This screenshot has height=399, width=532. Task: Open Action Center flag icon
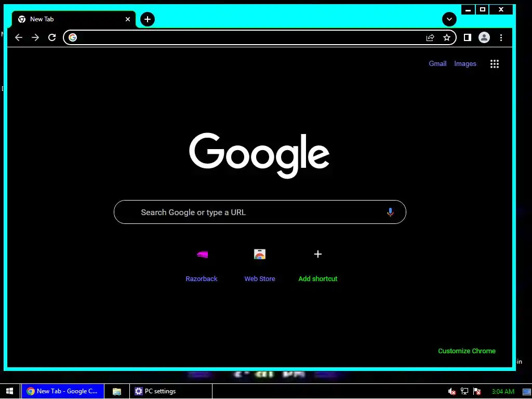pos(477,392)
